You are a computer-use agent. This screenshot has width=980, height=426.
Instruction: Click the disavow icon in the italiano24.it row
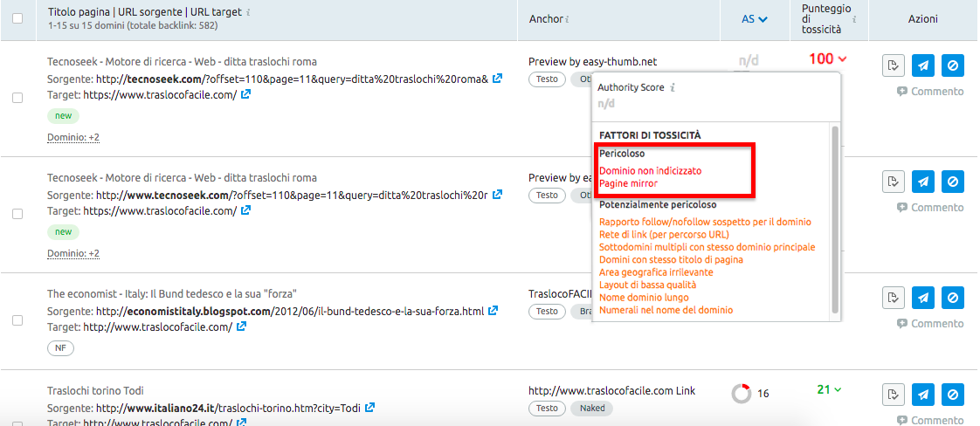[x=952, y=395]
